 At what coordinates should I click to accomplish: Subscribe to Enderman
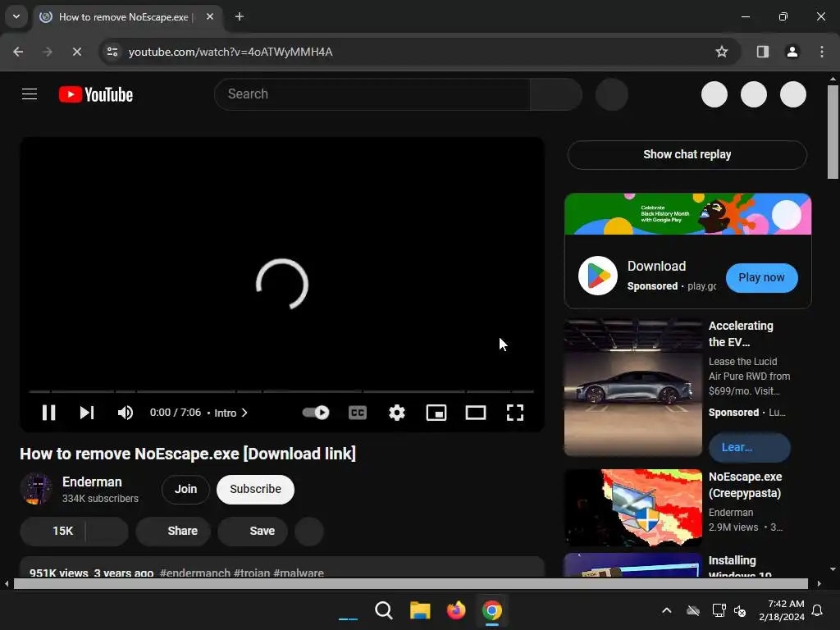click(x=256, y=489)
